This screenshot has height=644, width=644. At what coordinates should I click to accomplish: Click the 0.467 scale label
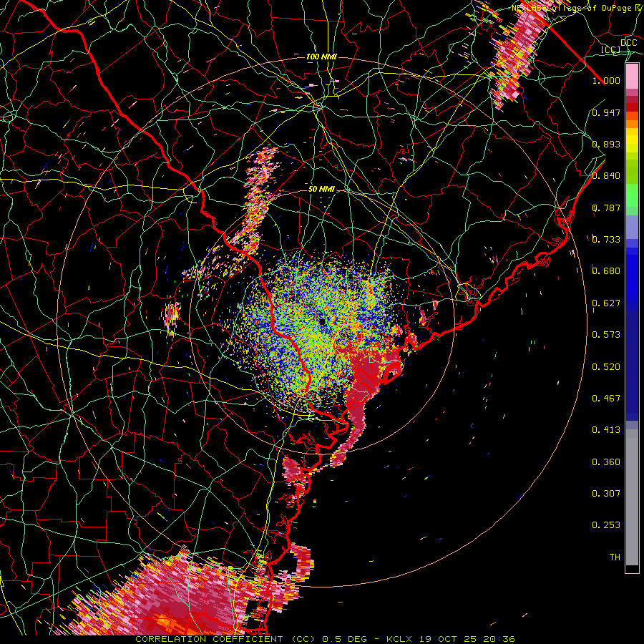(x=606, y=398)
